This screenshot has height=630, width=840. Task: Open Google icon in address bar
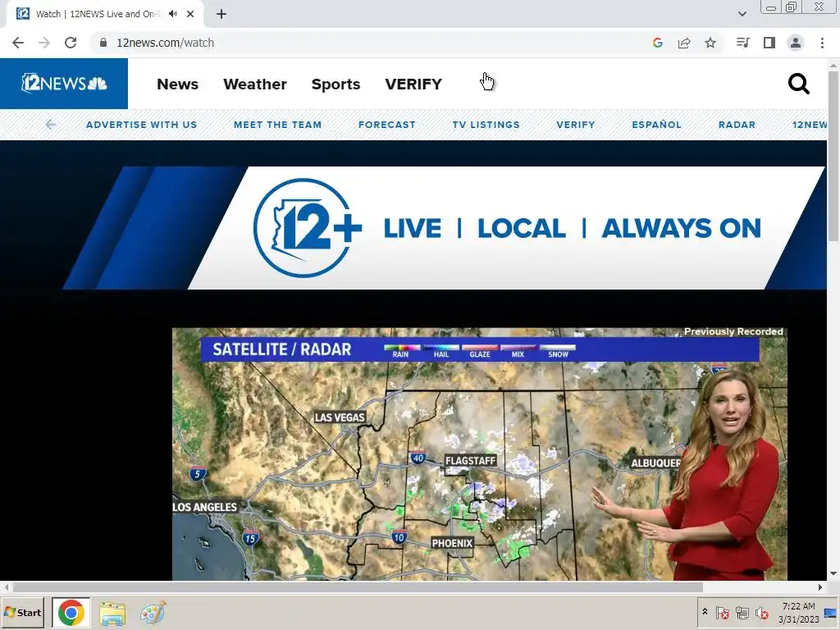click(658, 43)
